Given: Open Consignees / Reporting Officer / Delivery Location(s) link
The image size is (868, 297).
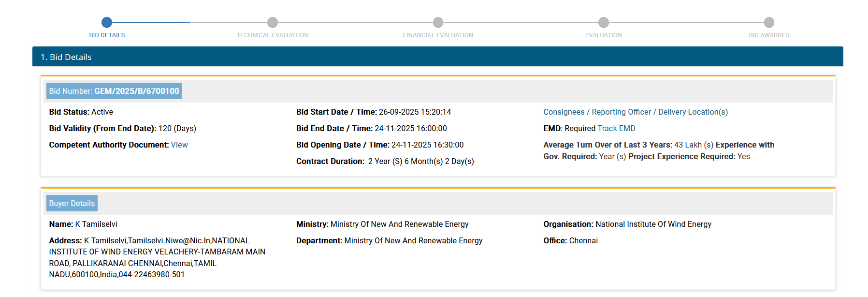Looking at the screenshot, I should pos(635,112).
